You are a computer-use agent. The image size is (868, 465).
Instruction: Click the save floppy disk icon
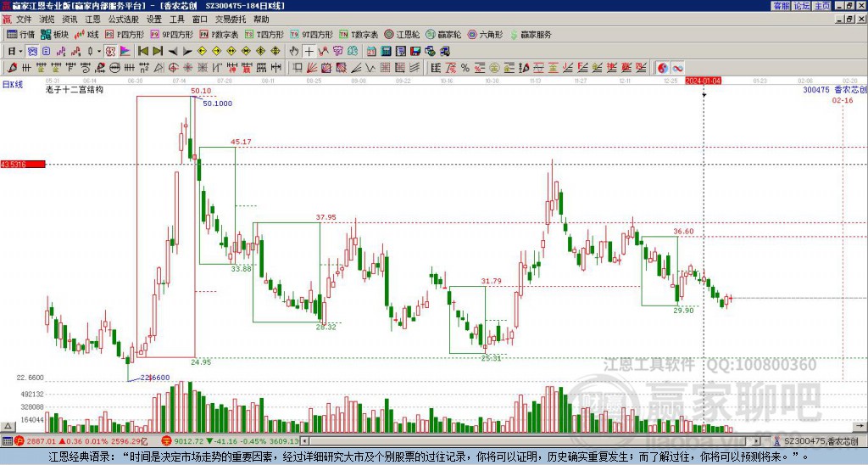[415, 52]
